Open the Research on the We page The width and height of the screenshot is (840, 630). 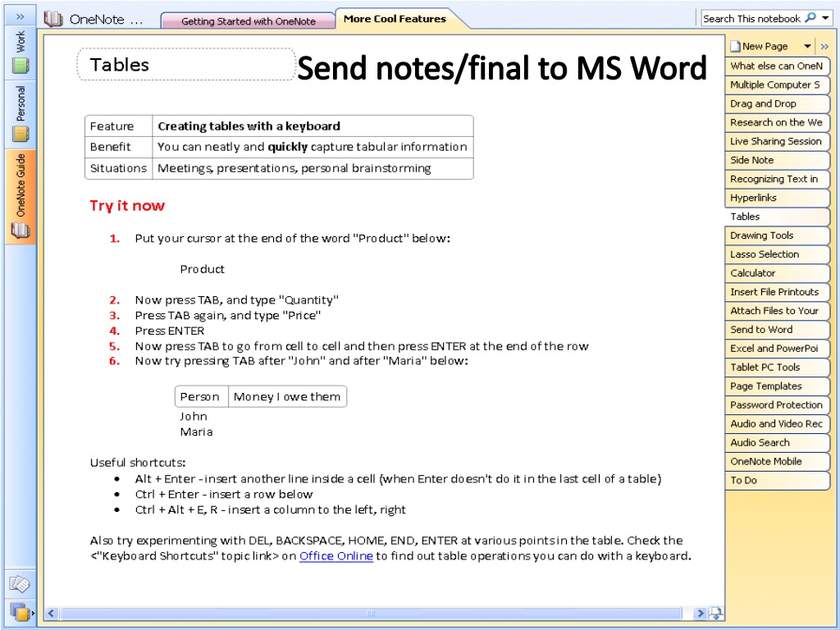[778, 122]
